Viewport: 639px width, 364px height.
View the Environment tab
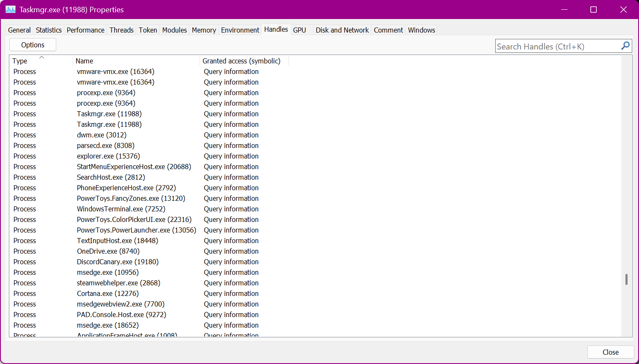[240, 30]
